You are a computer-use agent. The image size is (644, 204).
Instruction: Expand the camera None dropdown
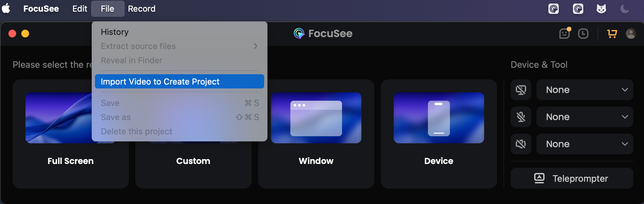[585, 90]
